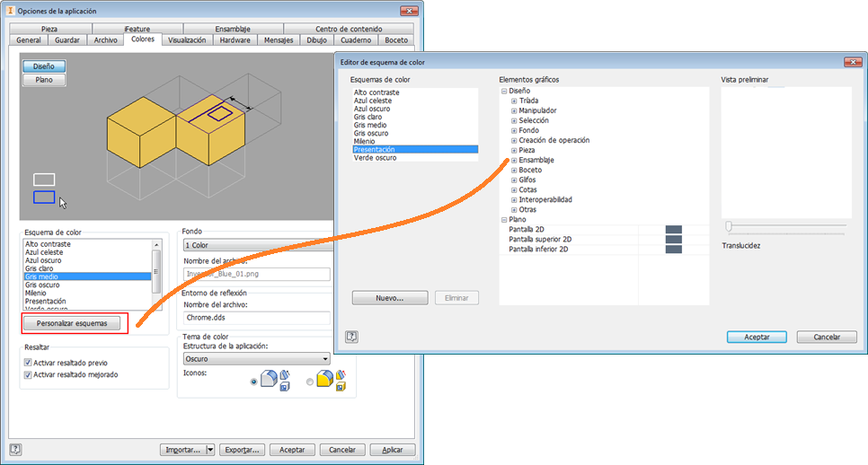This screenshot has width=868, height=465.
Task: Click the Importar... button
Action: pyautogui.click(x=182, y=450)
